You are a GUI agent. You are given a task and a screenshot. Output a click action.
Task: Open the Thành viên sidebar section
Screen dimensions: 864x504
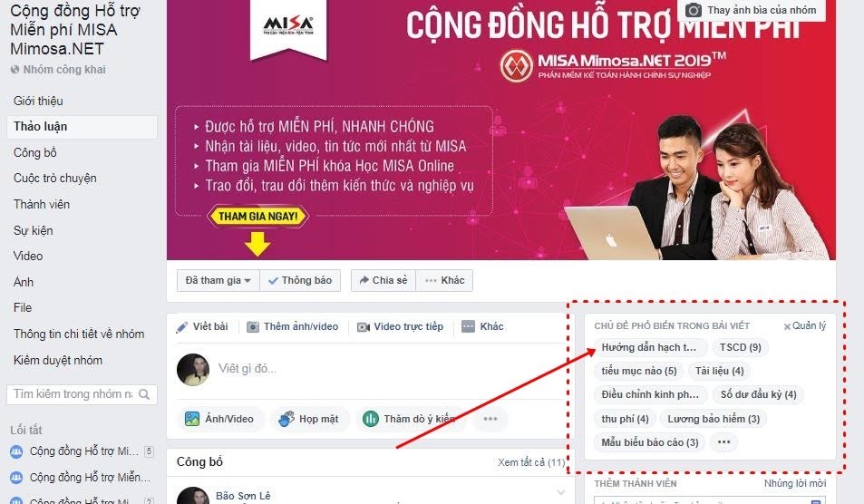pos(42,204)
